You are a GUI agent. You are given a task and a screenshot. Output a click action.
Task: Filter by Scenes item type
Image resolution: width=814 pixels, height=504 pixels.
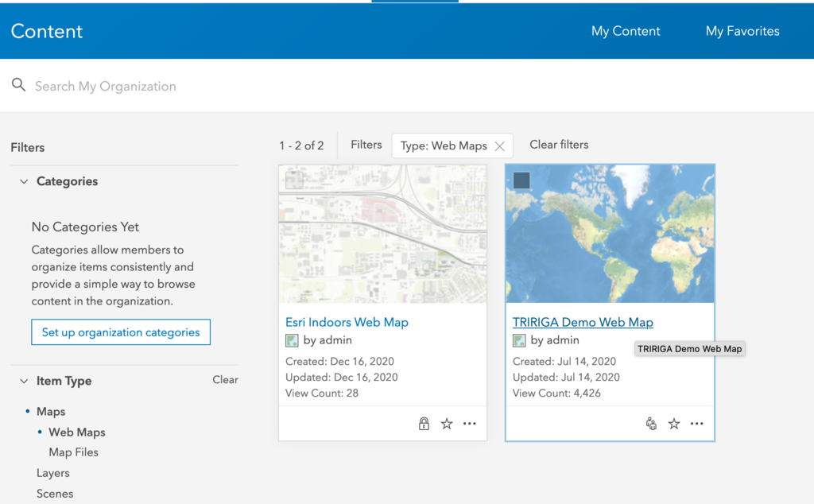[55, 494]
